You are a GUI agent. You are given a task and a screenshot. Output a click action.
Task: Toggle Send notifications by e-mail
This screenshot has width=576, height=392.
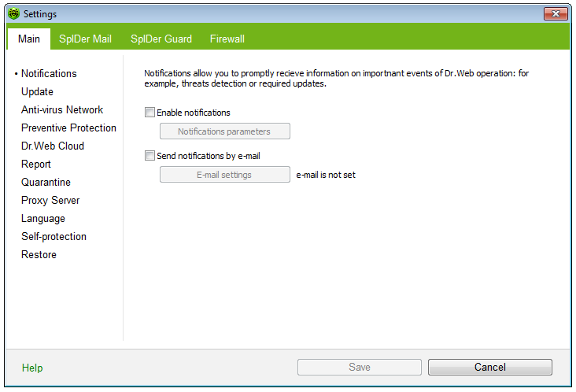click(150, 156)
